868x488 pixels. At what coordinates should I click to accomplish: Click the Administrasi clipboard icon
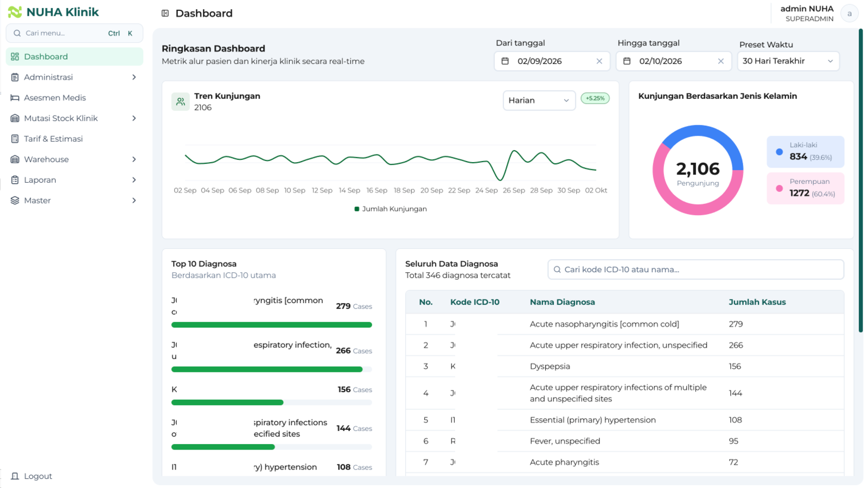pyautogui.click(x=15, y=77)
